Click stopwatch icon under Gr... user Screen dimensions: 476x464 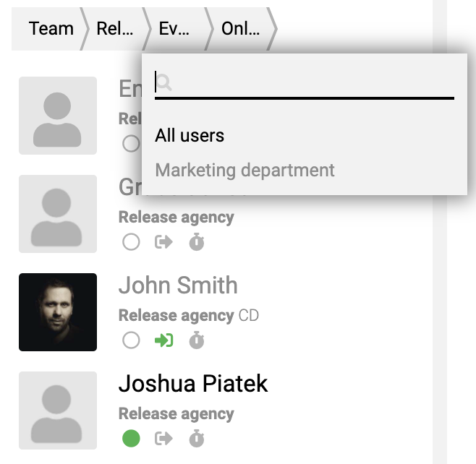197,242
